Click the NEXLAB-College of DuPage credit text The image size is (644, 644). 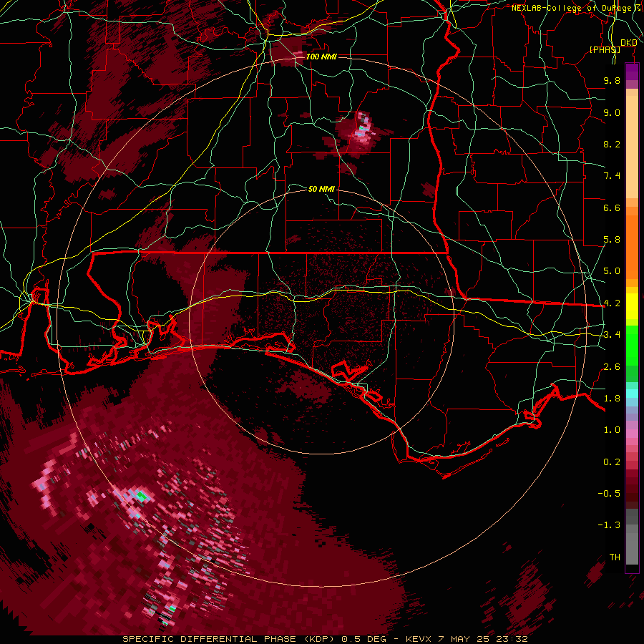coord(577,8)
